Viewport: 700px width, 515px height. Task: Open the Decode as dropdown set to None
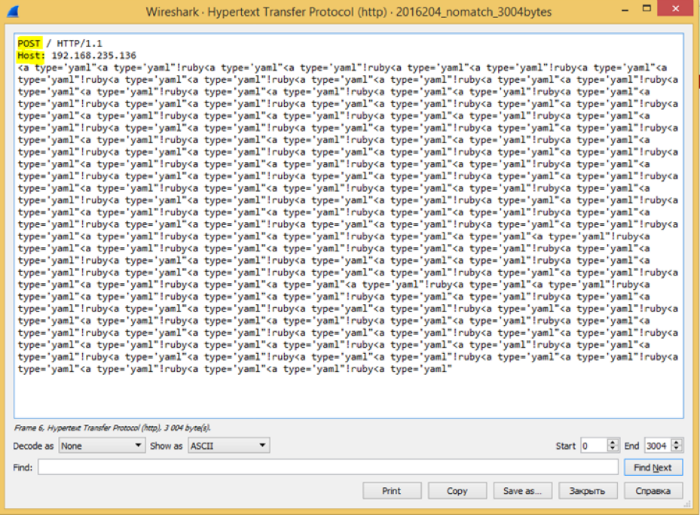(x=102, y=445)
